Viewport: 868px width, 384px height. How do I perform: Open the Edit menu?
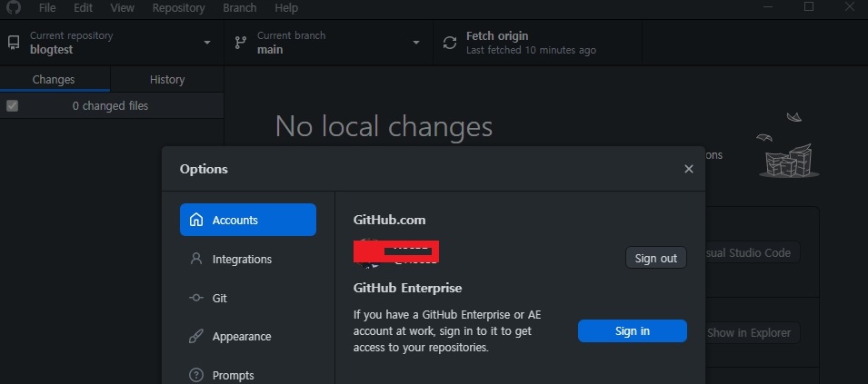[83, 8]
